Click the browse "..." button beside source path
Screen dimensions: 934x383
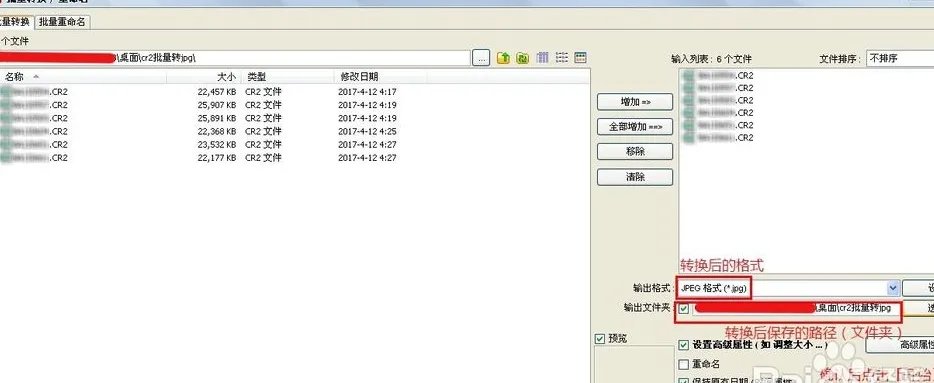coord(481,58)
